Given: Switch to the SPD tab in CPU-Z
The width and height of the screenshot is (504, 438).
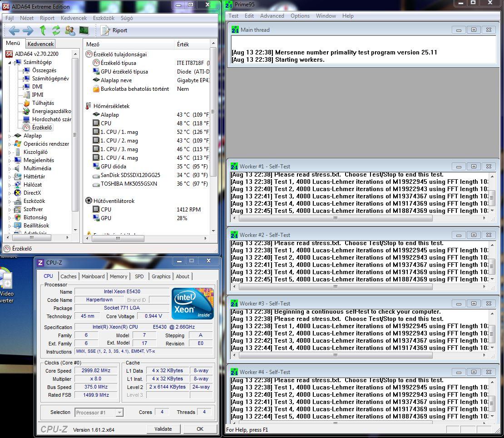Looking at the screenshot, I should pos(139,276).
